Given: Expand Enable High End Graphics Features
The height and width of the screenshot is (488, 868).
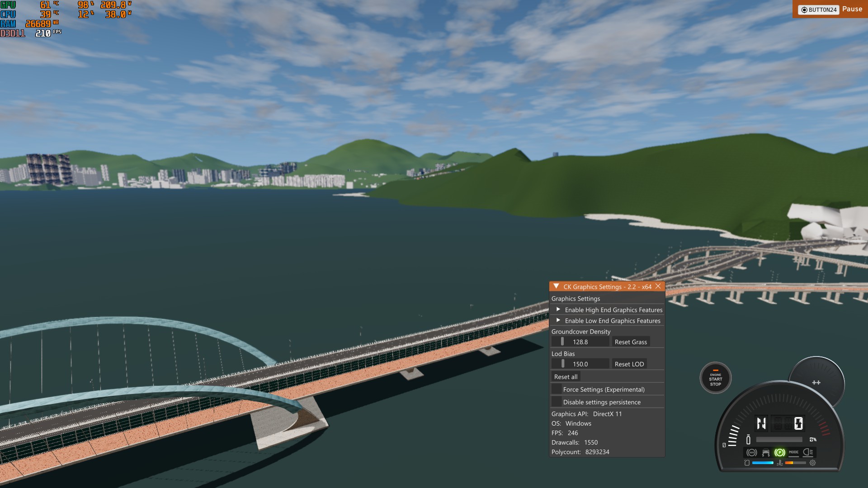Looking at the screenshot, I should click(x=558, y=310).
